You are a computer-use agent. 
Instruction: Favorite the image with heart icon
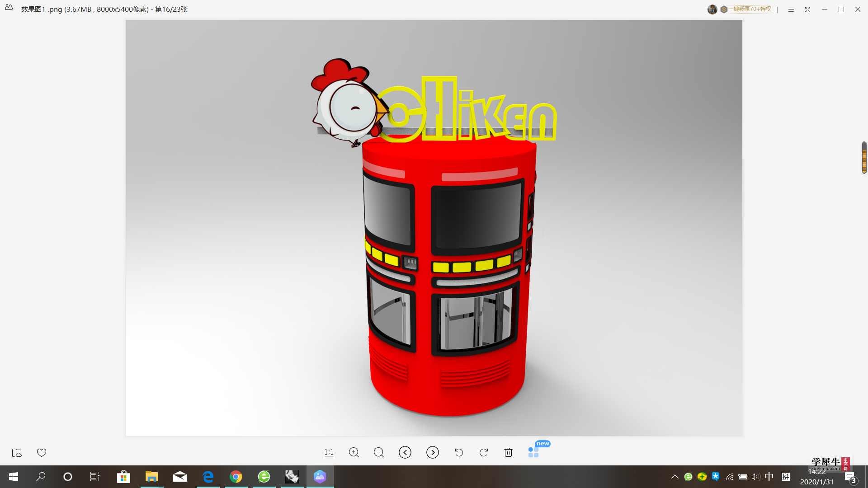click(42, 453)
